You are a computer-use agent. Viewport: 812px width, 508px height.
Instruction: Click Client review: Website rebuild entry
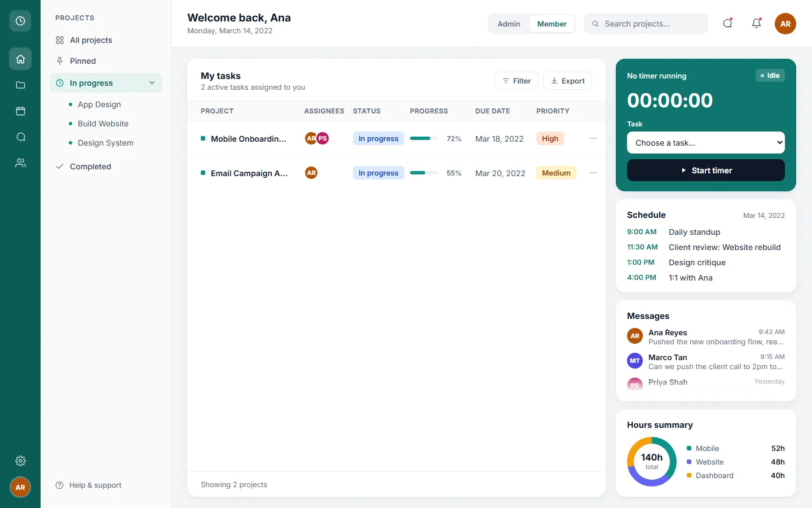coord(706,247)
